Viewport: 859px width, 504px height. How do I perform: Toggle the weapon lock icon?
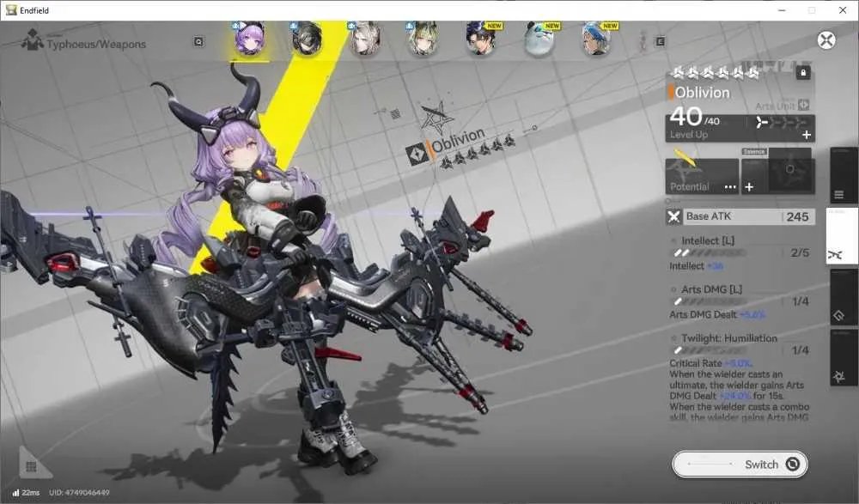803,72
